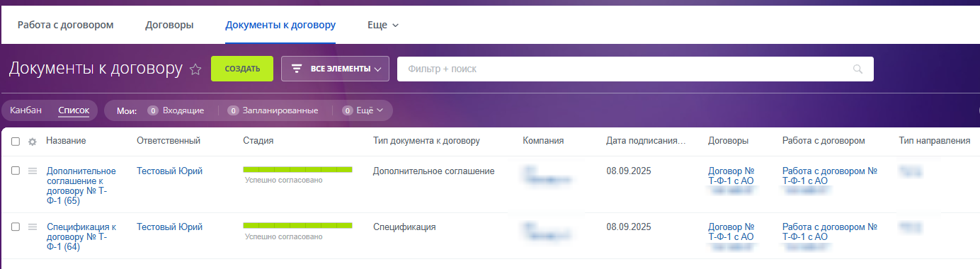Open the ВСЕ ЭЛЕМЕНТЫ filter dropdown
This screenshot has height=269, width=980.
(x=335, y=69)
